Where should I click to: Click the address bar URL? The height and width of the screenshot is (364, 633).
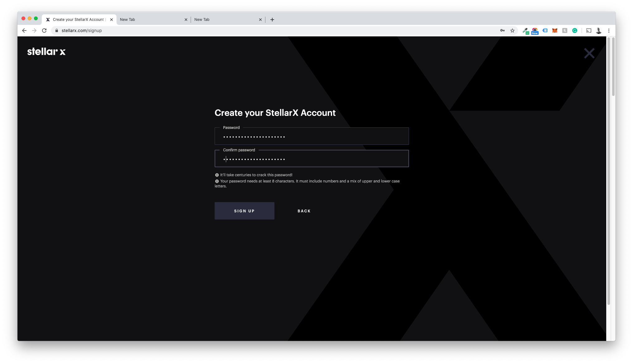(82, 31)
